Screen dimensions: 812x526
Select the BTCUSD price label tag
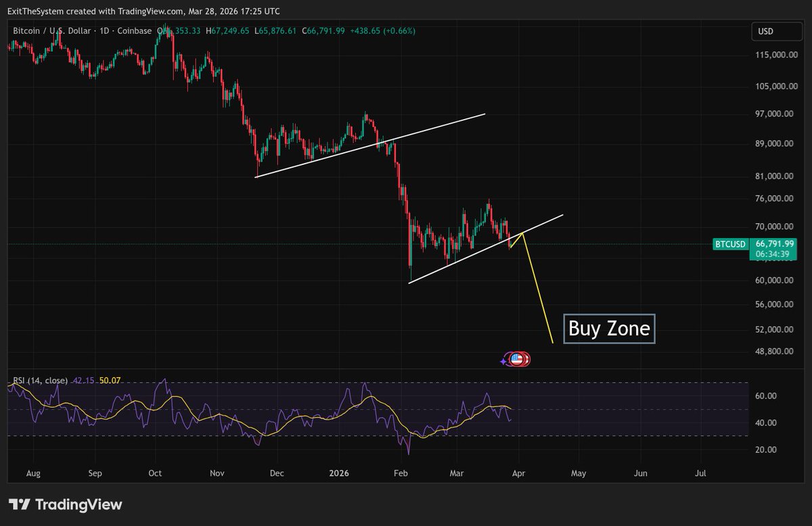pos(729,244)
